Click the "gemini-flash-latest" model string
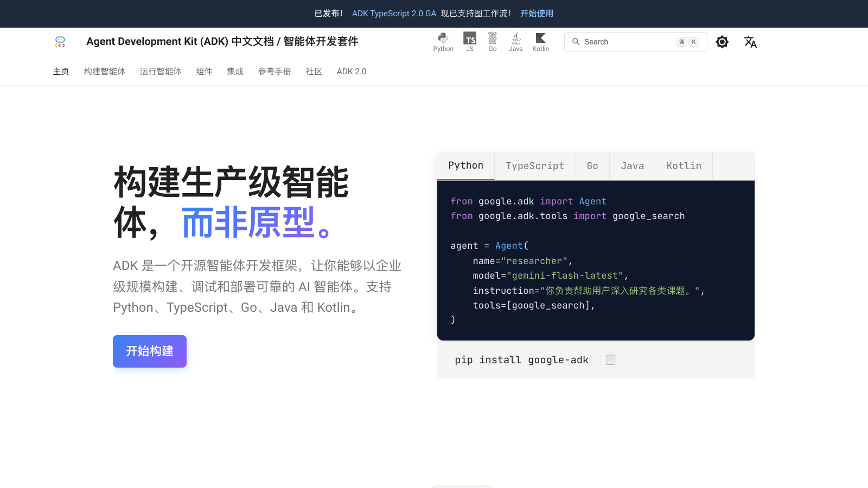This screenshot has height=488, width=868. click(x=565, y=275)
